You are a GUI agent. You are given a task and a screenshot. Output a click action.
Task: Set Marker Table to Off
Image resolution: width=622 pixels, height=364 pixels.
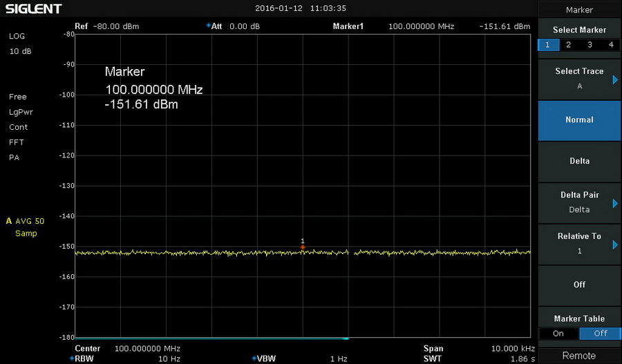tap(600, 334)
